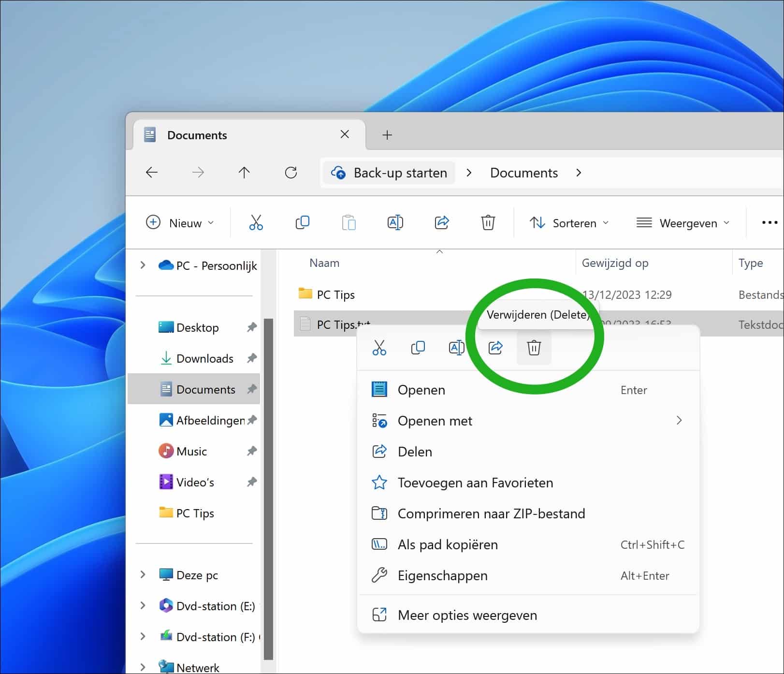Unpin Downloads from the sidebar
Screen dimensions: 784x674
(x=252, y=358)
